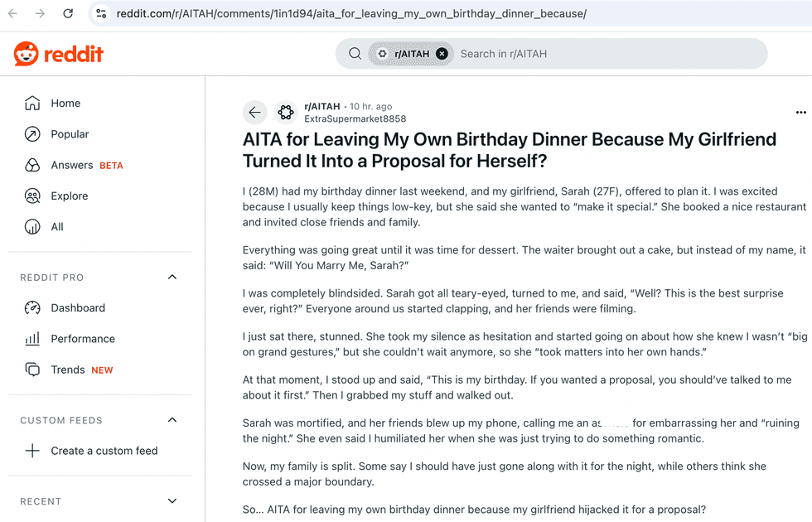Click the '10 hr. ago' timestamp

[371, 106]
